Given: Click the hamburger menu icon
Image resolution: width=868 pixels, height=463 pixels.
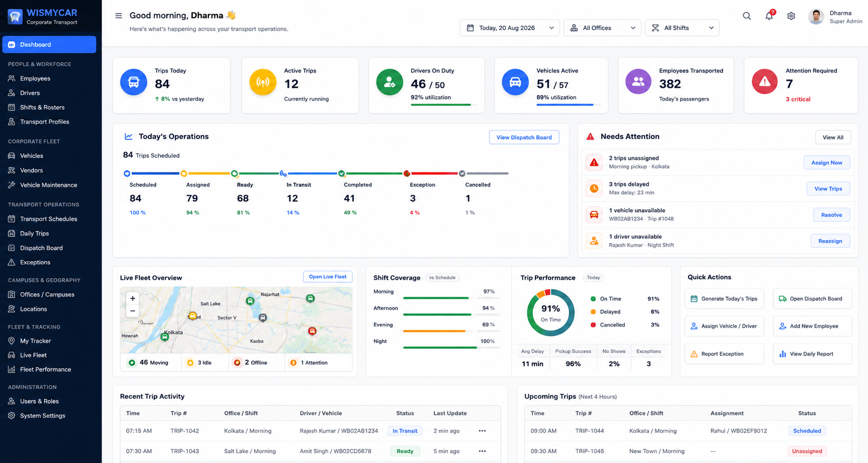Looking at the screenshot, I should tap(118, 16).
